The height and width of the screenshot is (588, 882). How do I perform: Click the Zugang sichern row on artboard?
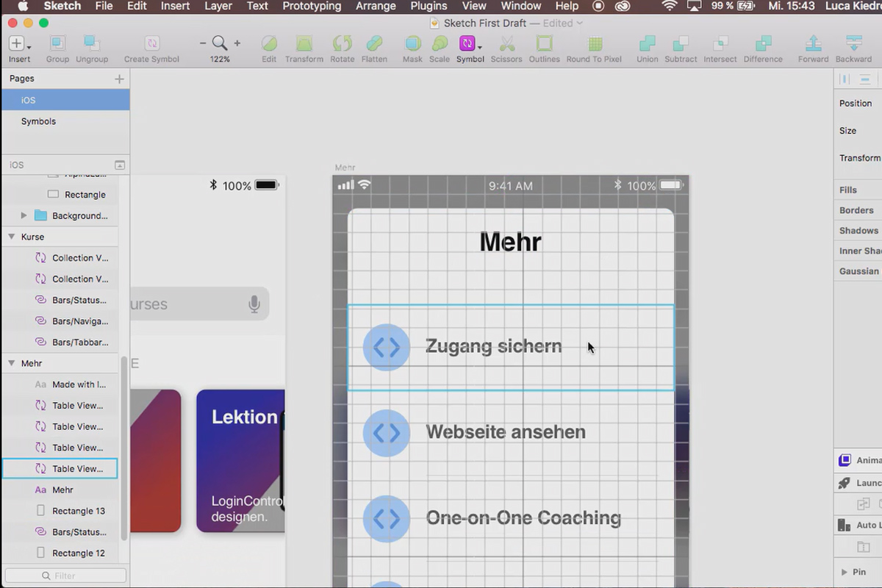pyautogui.click(x=511, y=347)
